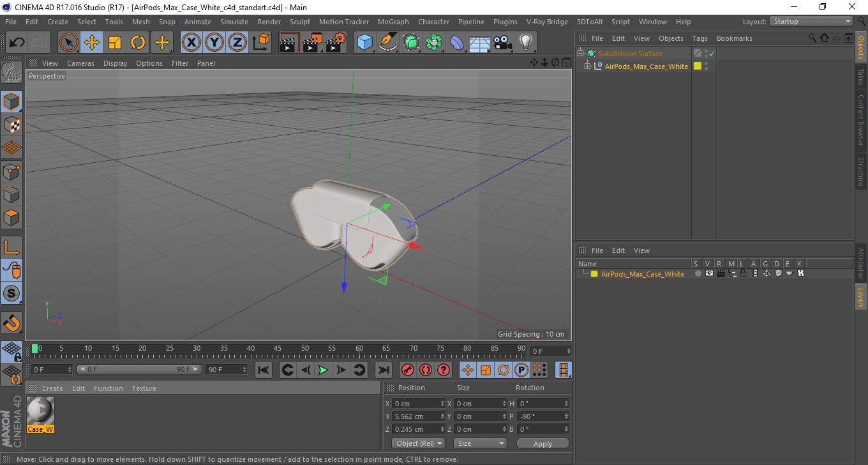Add a Light object

pos(525,43)
